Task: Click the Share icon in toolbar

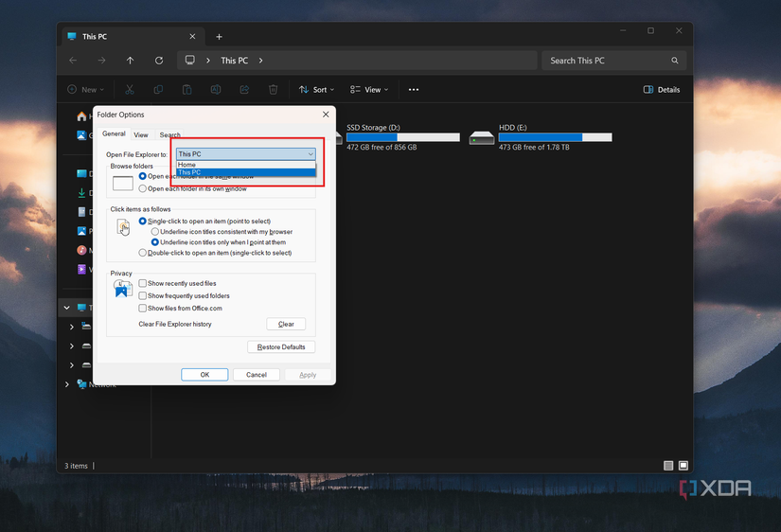Action: pos(244,90)
